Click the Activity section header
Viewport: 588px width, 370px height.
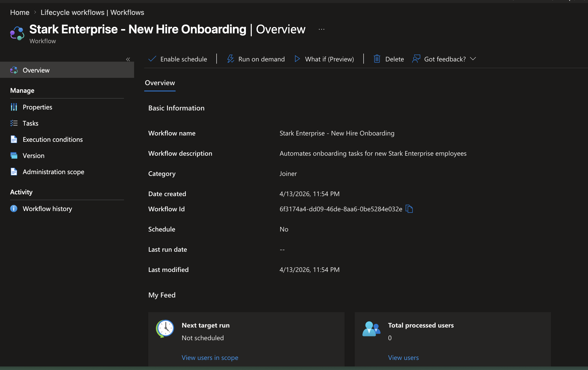(x=21, y=192)
